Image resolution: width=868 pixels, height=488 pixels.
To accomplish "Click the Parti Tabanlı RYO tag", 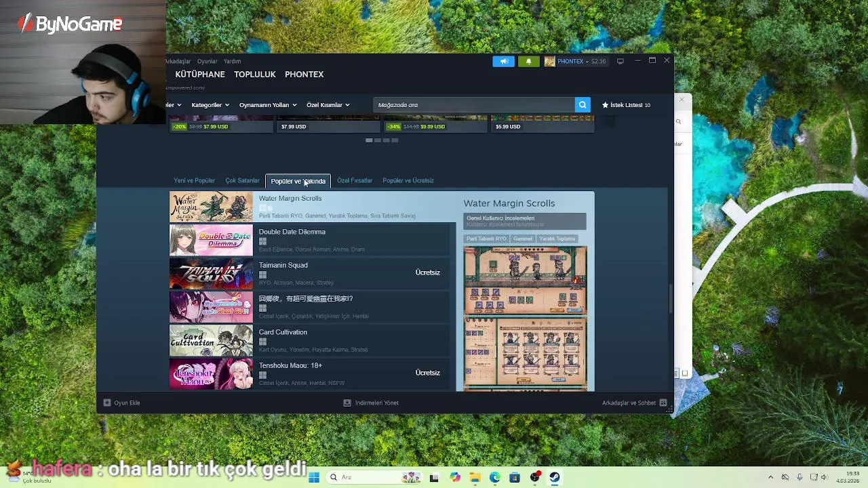I will click(486, 239).
